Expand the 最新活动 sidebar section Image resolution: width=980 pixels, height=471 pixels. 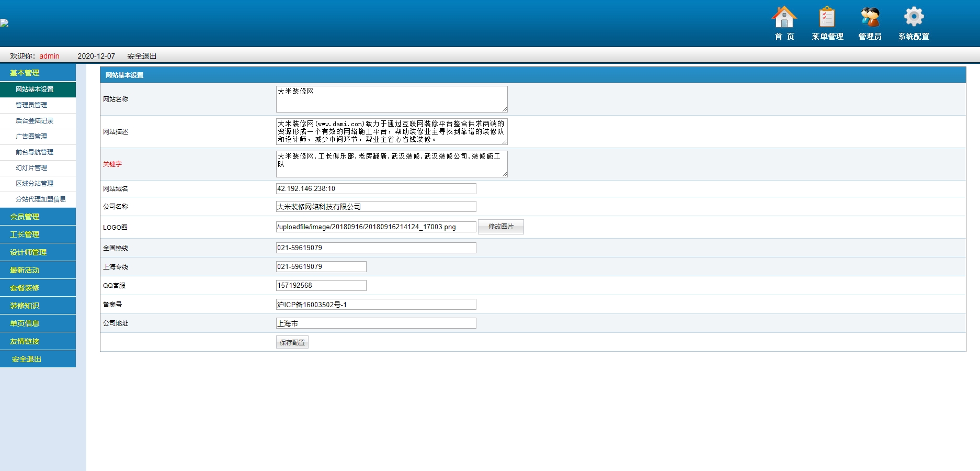[x=38, y=270]
